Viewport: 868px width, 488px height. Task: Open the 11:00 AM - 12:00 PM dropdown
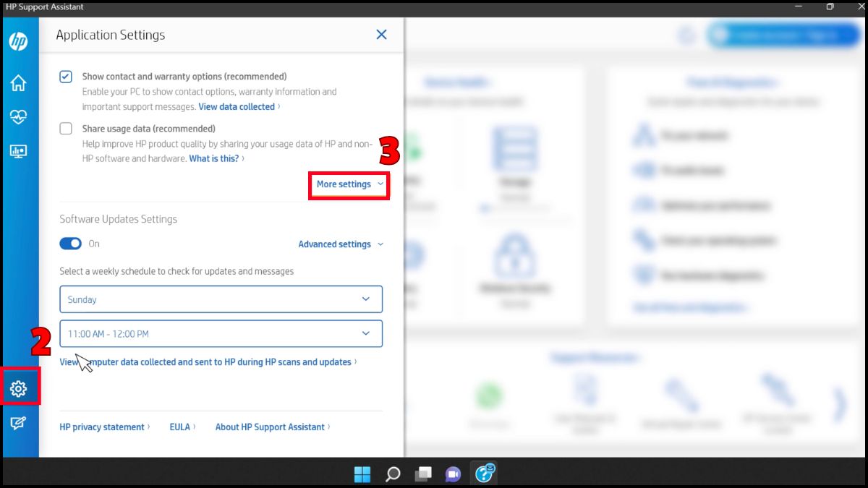click(x=221, y=334)
